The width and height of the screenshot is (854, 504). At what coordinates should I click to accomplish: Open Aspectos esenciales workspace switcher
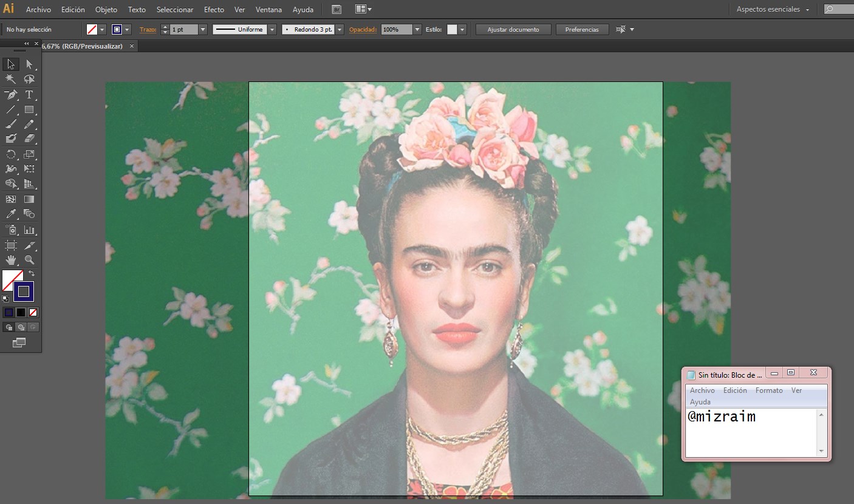(x=773, y=9)
